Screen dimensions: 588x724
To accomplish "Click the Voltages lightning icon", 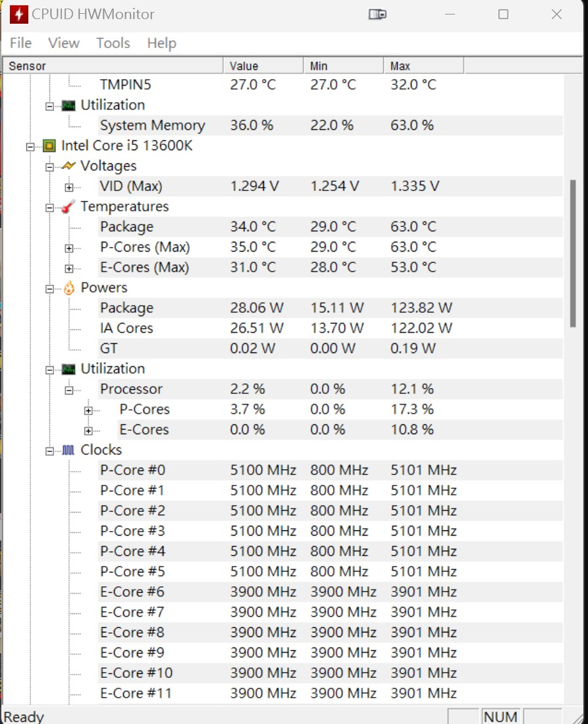I will pos(68,166).
